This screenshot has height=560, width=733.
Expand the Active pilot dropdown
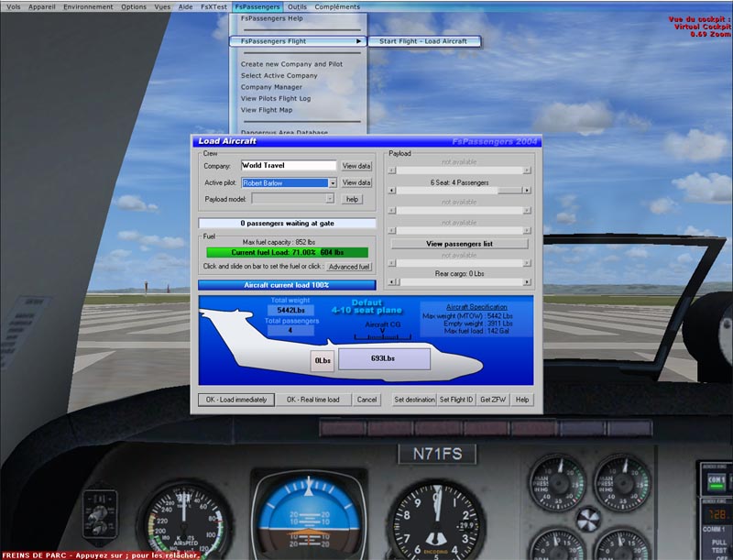(333, 182)
